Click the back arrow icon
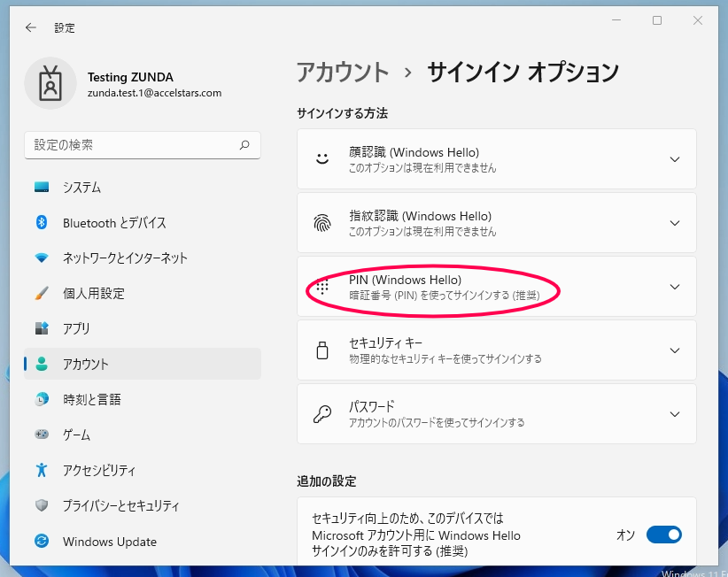The image size is (728, 577). (x=31, y=27)
